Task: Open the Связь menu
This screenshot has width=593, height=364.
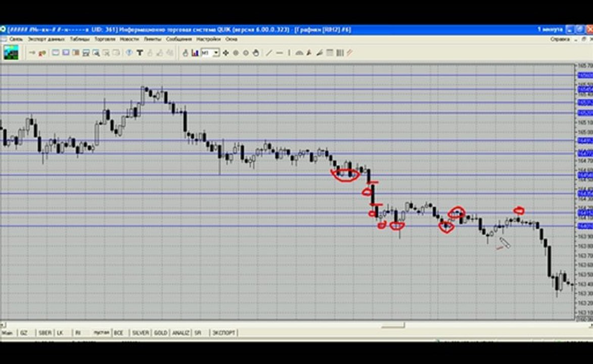Action: tap(16, 39)
